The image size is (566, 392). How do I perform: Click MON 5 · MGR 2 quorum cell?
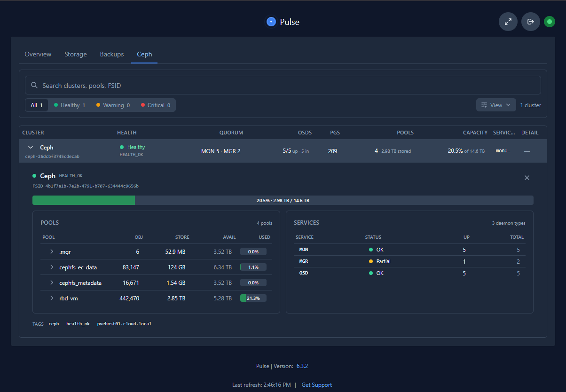pos(221,151)
